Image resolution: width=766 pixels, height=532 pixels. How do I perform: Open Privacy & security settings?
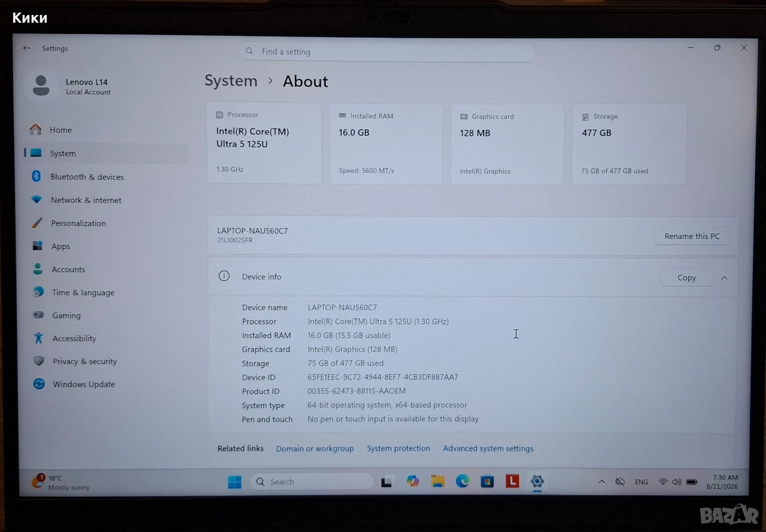pos(107,361)
